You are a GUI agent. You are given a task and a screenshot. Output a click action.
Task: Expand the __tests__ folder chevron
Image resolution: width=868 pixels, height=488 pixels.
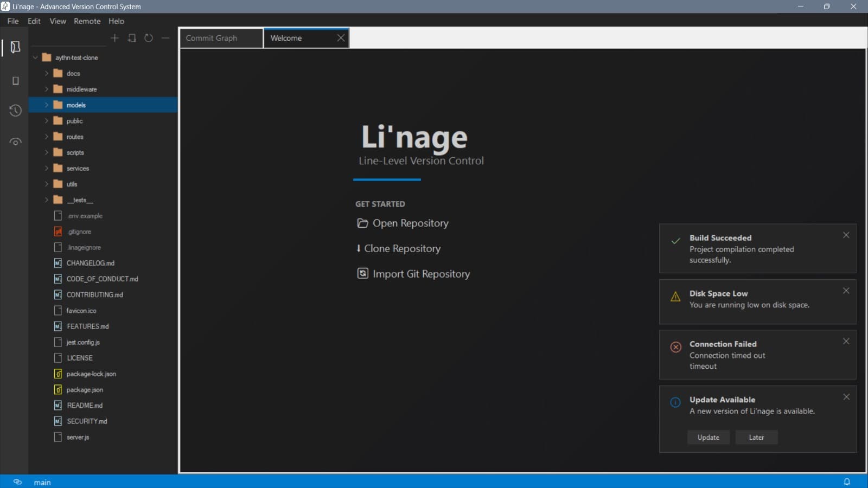pyautogui.click(x=46, y=200)
